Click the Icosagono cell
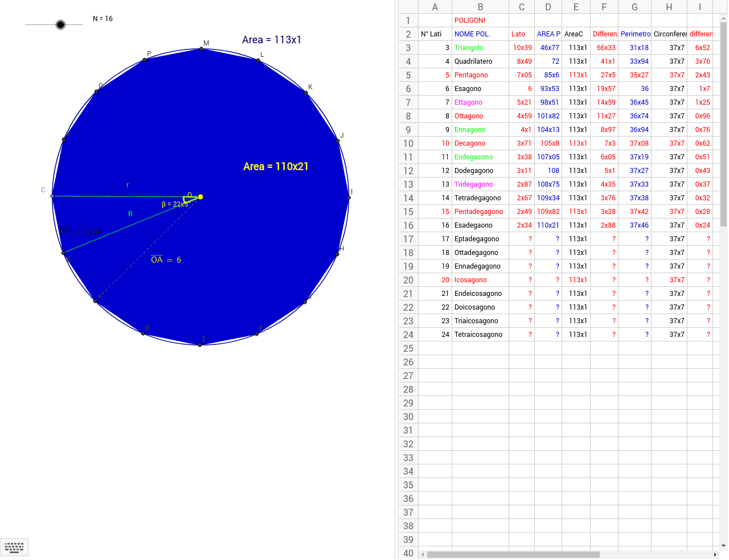The width and height of the screenshot is (729, 560). [x=481, y=280]
